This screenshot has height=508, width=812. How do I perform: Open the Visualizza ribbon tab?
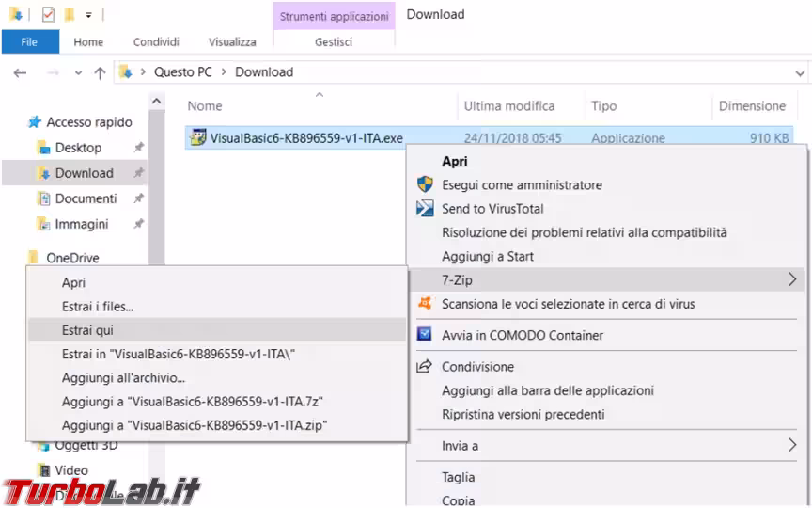pos(232,42)
